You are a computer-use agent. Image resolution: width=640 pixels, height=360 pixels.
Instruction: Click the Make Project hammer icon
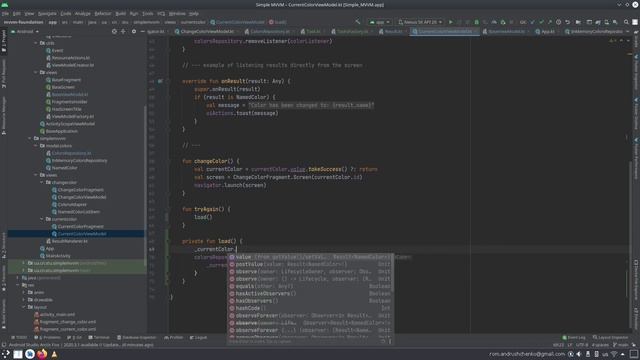pyautogui.click(x=358, y=22)
